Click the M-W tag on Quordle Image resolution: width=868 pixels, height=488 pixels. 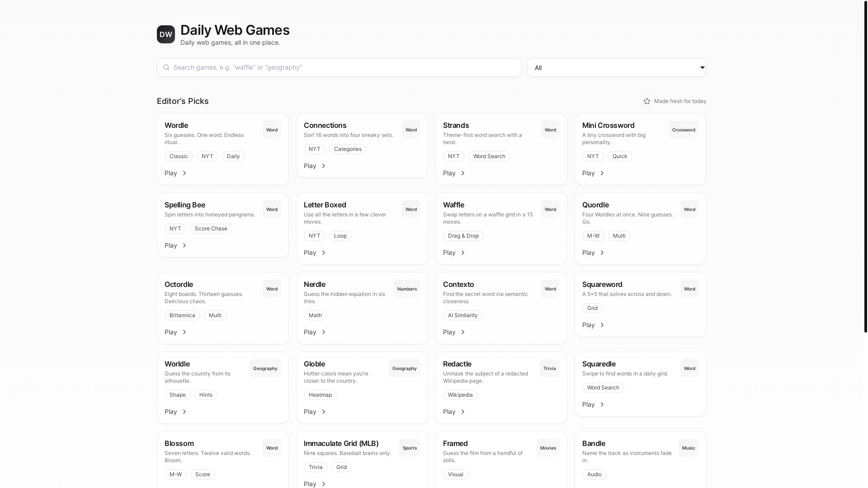click(x=593, y=236)
